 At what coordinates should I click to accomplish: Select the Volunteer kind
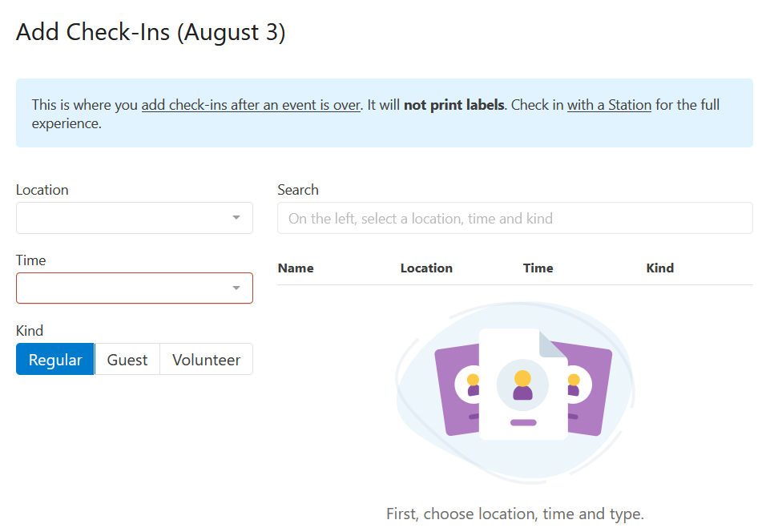click(x=206, y=359)
